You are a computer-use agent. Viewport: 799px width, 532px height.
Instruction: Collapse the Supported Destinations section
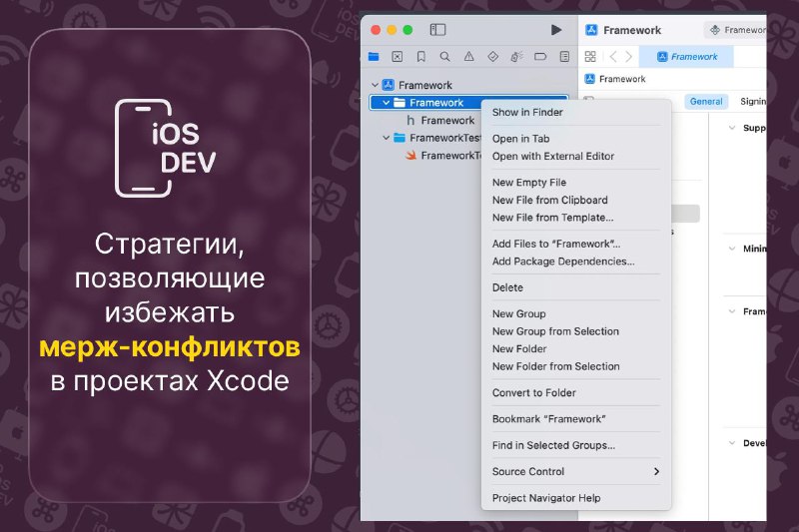(x=732, y=128)
